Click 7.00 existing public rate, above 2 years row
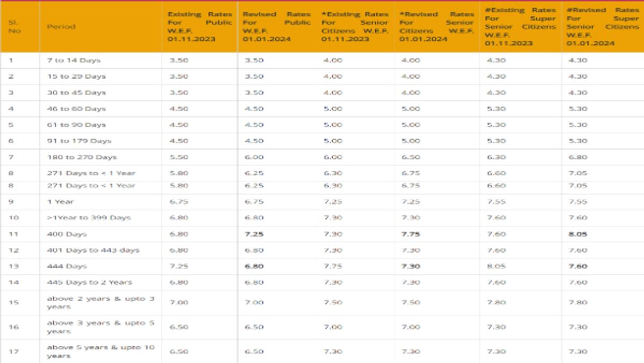Screen dimensions: 644x363 coord(179,303)
